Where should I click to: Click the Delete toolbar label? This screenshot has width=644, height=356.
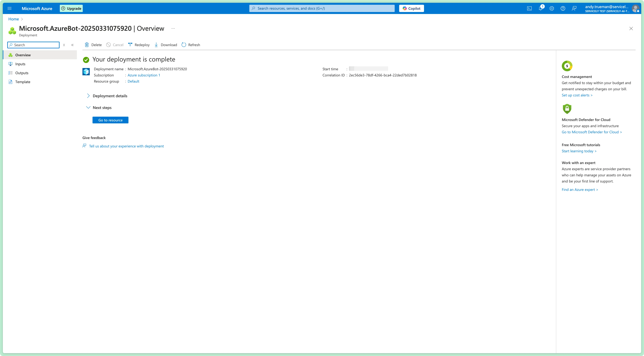click(97, 45)
